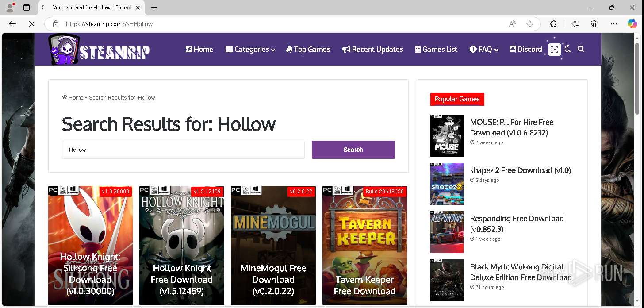This screenshot has width=644, height=308.
Task: Open site search magnifier icon
Action: (x=581, y=49)
